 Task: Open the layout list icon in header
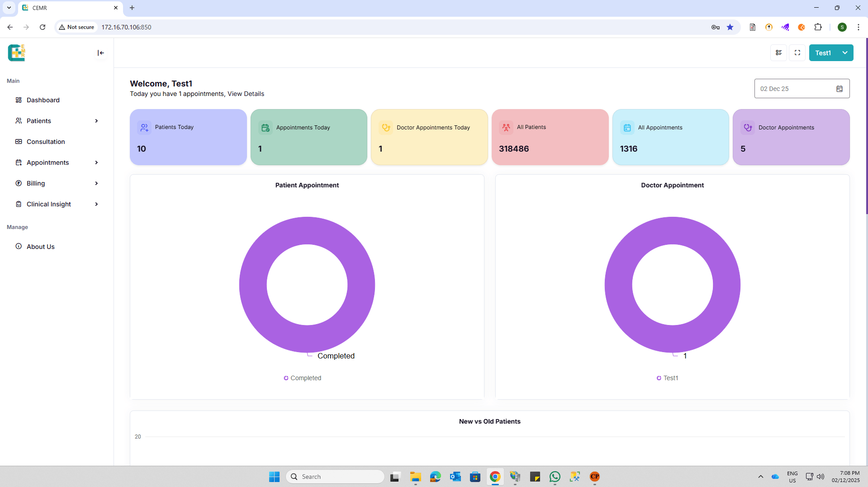coord(778,53)
